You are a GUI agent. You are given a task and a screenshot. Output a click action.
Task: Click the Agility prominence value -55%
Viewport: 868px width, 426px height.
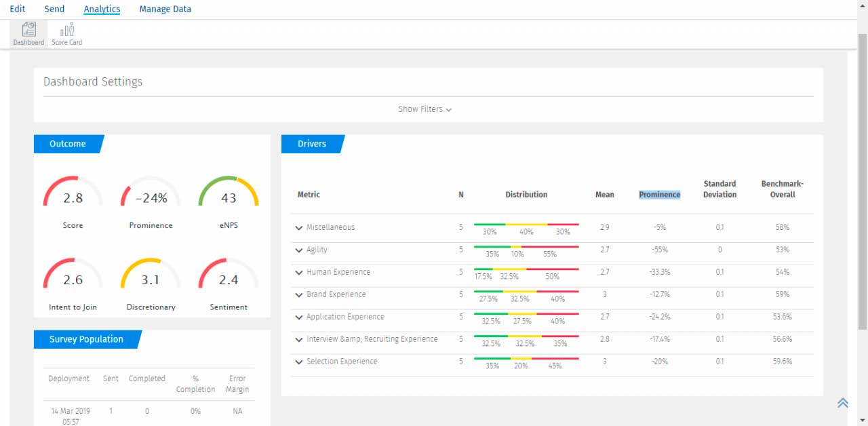[x=660, y=250]
